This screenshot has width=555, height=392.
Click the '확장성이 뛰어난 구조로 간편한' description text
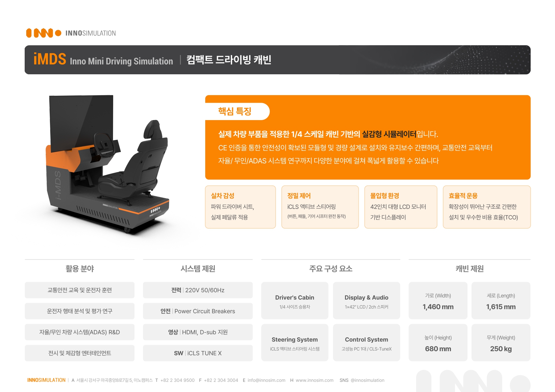pos(483,207)
